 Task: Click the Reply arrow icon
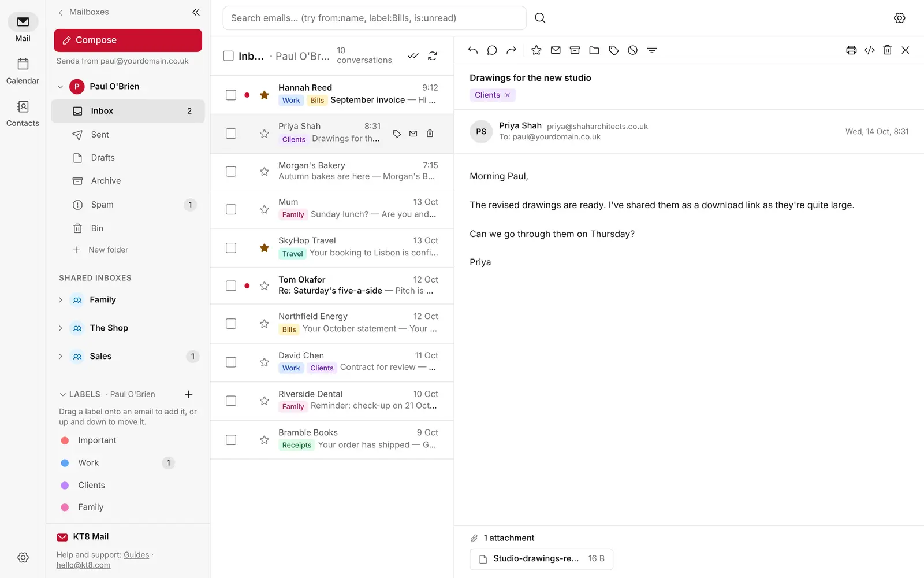click(473, 50)
